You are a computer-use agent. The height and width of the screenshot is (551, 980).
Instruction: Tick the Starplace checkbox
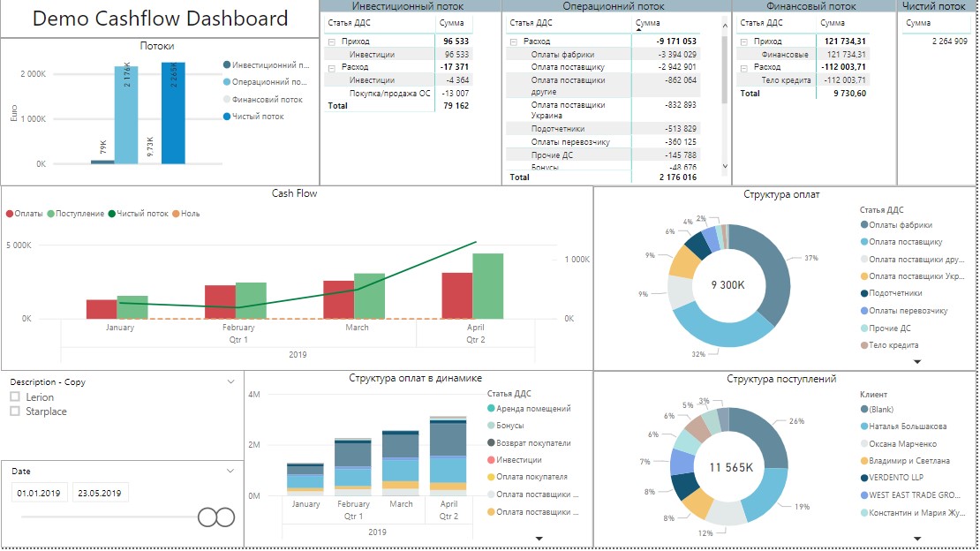click(x=15, y=411)
